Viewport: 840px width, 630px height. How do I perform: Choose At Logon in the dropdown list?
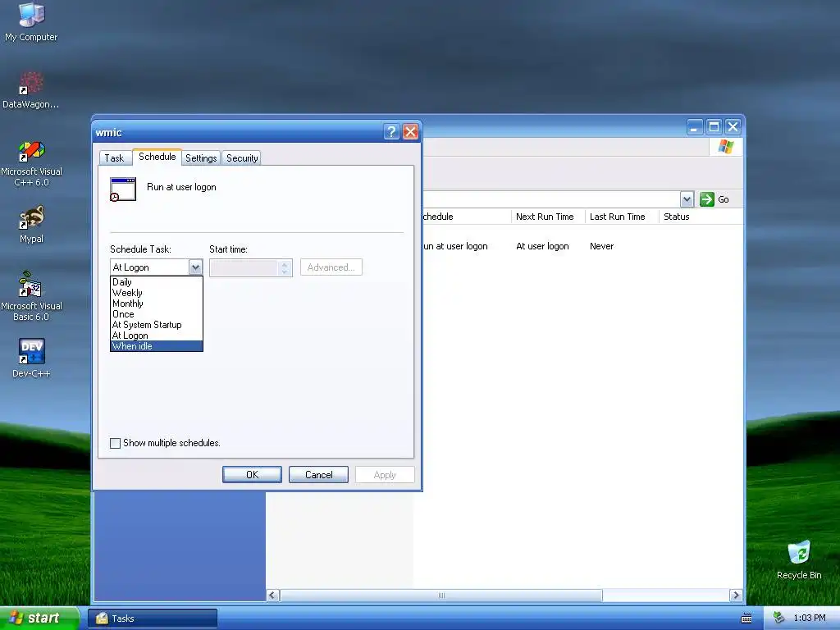point(157,336)
